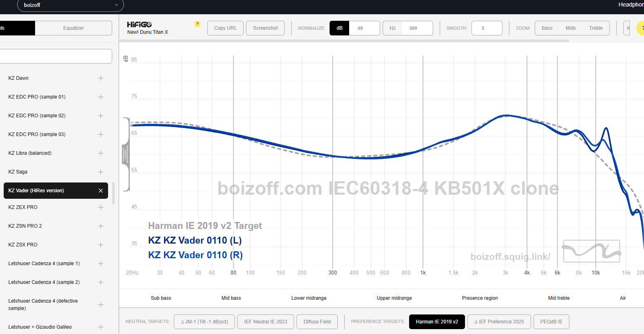Click the phone list scrollbar
Image resolution: width=644 pixels, height=334 pixels.
[x=113, y=193]
